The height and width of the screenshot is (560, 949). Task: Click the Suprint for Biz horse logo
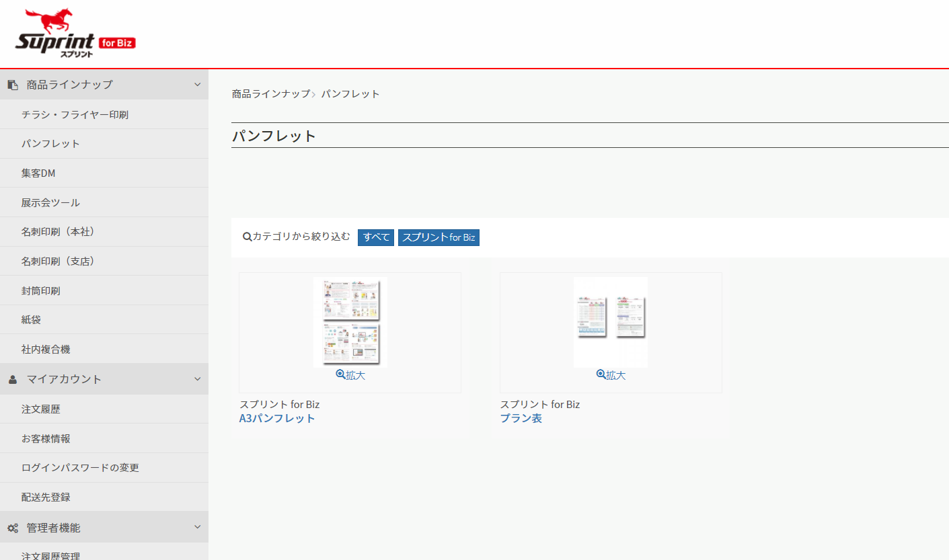pos(75,33)
